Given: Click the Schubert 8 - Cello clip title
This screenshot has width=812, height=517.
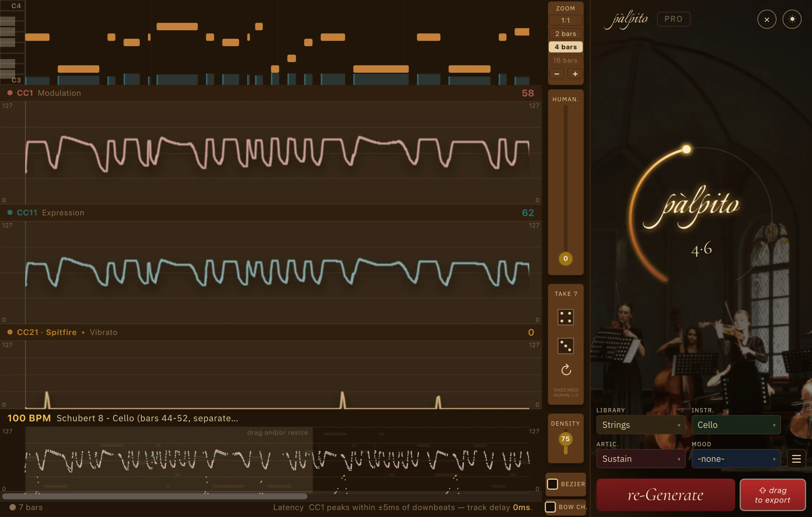Looking at the screenshot, I should (x=147, y=418).
